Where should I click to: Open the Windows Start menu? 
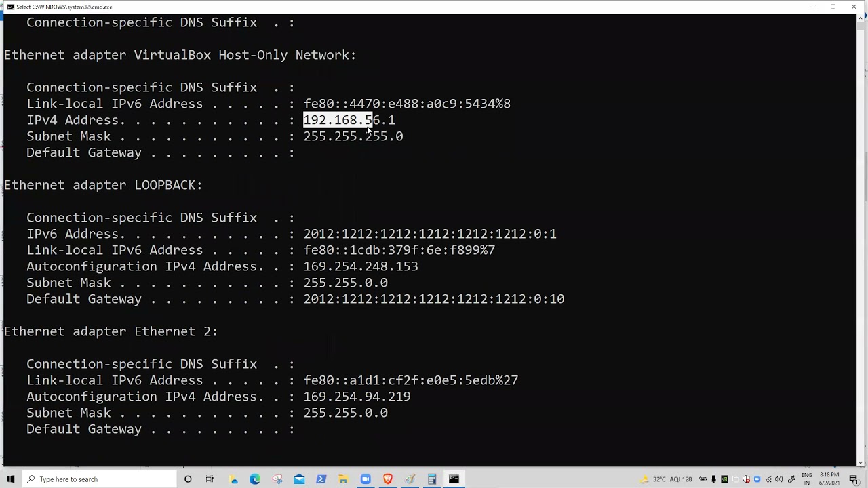10,479
